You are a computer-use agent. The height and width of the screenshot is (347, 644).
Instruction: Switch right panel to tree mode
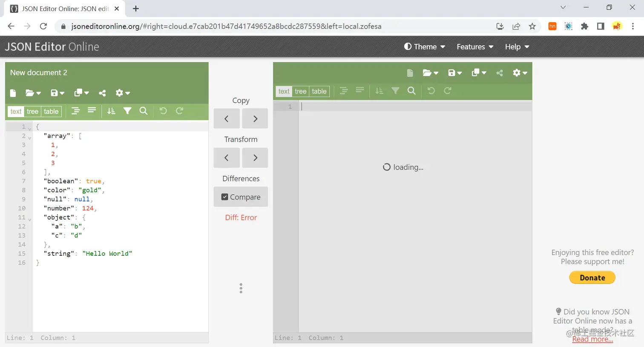[x=301, y=91]
